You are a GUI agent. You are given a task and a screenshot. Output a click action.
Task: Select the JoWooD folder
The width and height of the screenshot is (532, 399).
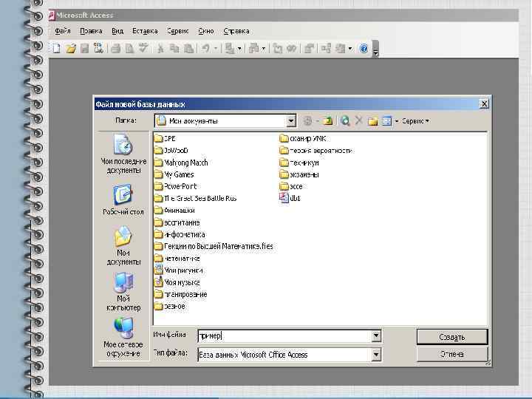[x=171, y=150]
